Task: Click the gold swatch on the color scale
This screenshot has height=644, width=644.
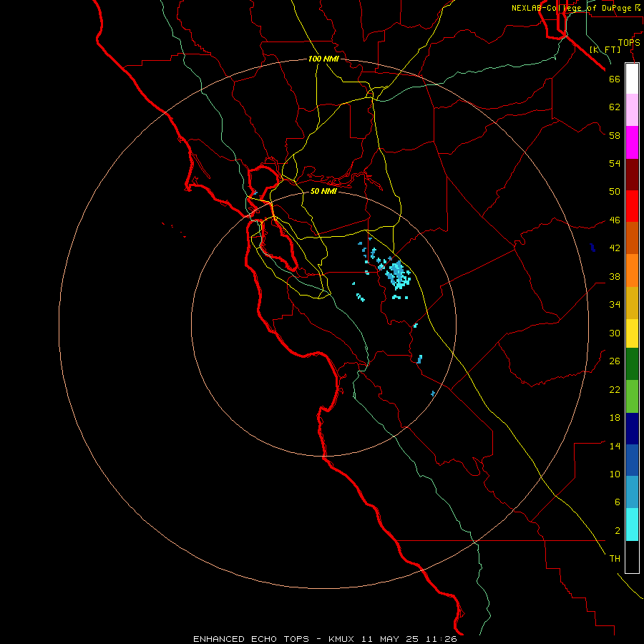Action: 632,303
